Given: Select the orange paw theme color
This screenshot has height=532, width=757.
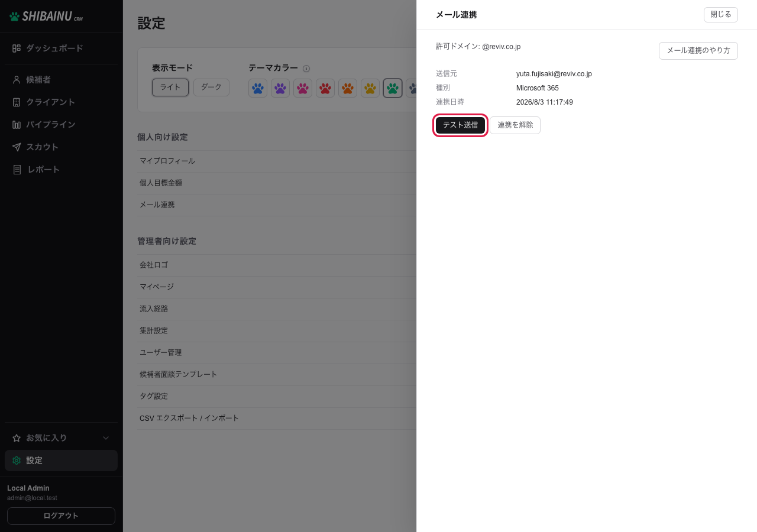Looking at the screenshot, I should pos(348,88).
